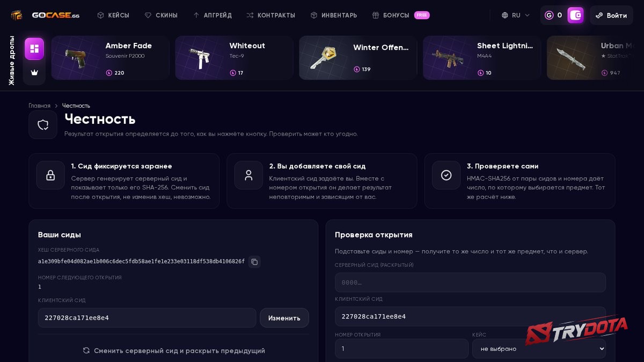
Task: Click Сменить серверный сид и раскрыть предыдущий
Action: tap(174, 351)
